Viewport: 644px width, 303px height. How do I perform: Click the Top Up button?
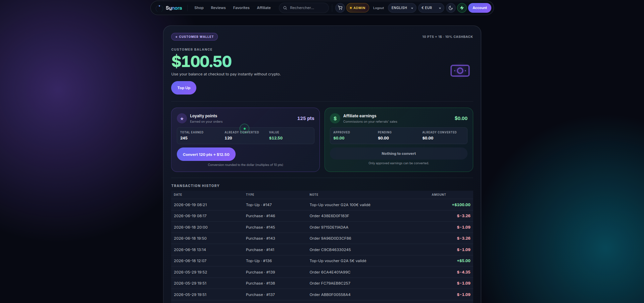point(184,88)
